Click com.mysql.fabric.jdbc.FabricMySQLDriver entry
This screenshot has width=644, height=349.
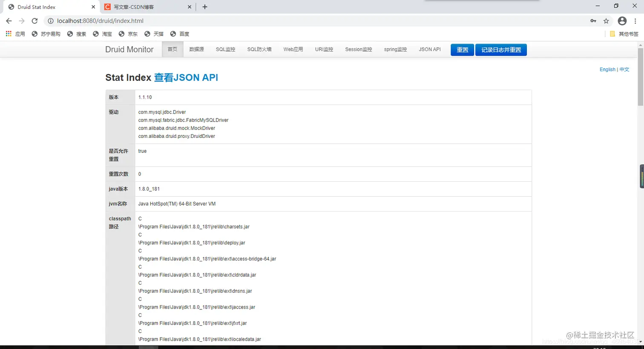coord(183,120)
